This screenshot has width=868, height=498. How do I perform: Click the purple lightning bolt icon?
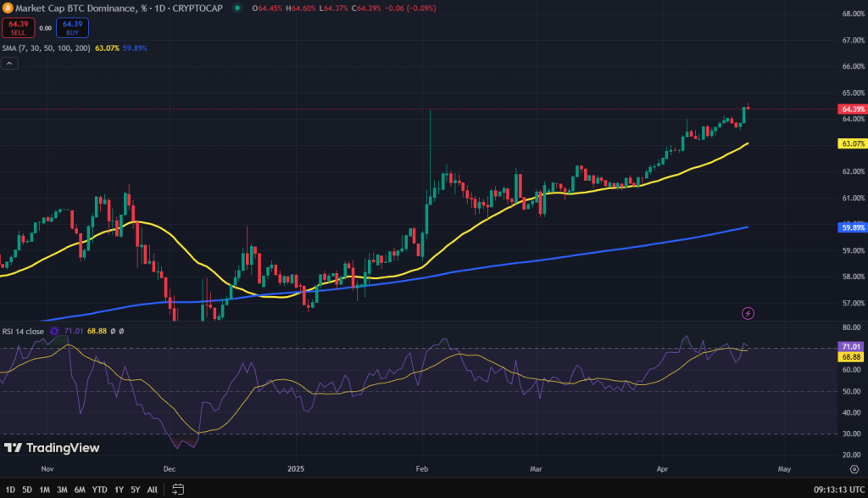748,314
